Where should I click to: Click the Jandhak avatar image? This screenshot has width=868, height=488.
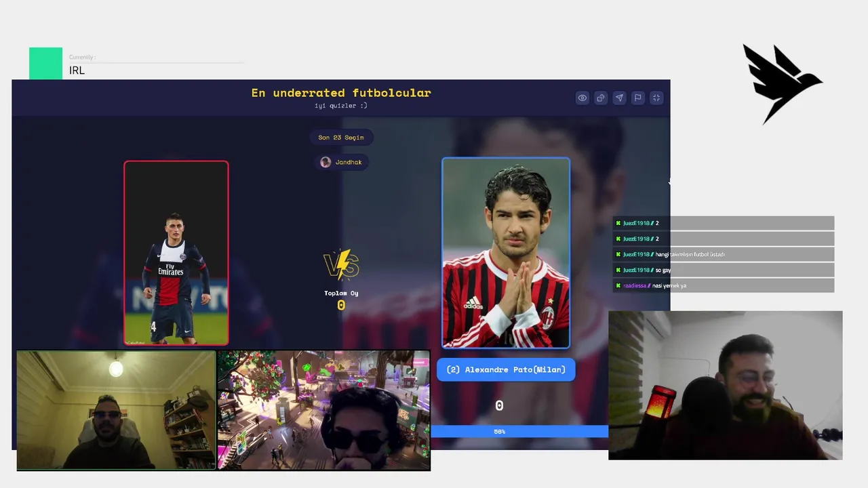point(325,162)
